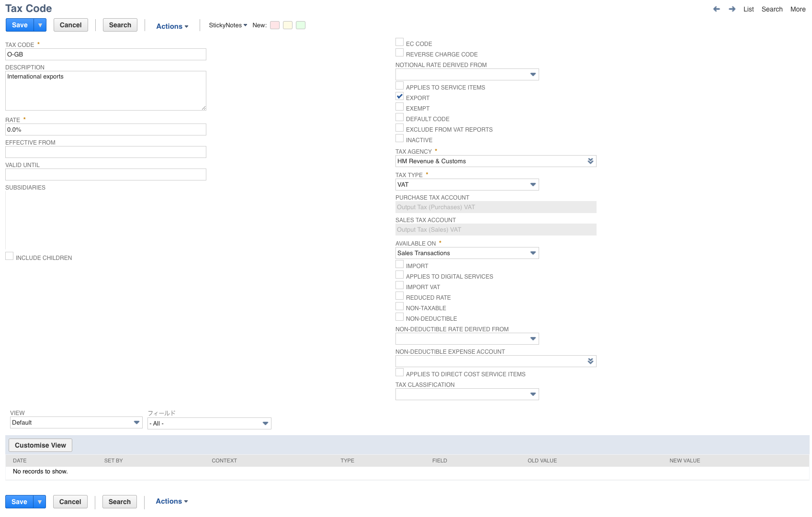Screen dimensions: 812x517
Task: Open the Actions menu
Action: [171, 26]
